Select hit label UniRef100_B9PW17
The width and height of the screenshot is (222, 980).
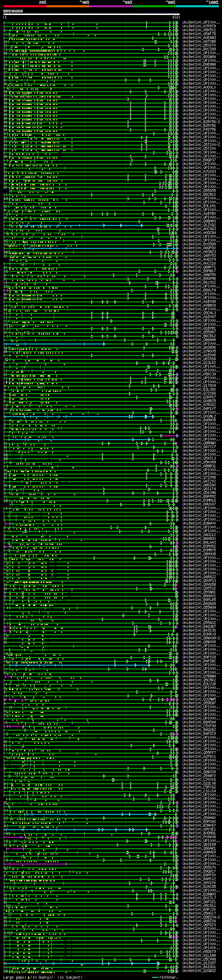click(199, 271)
